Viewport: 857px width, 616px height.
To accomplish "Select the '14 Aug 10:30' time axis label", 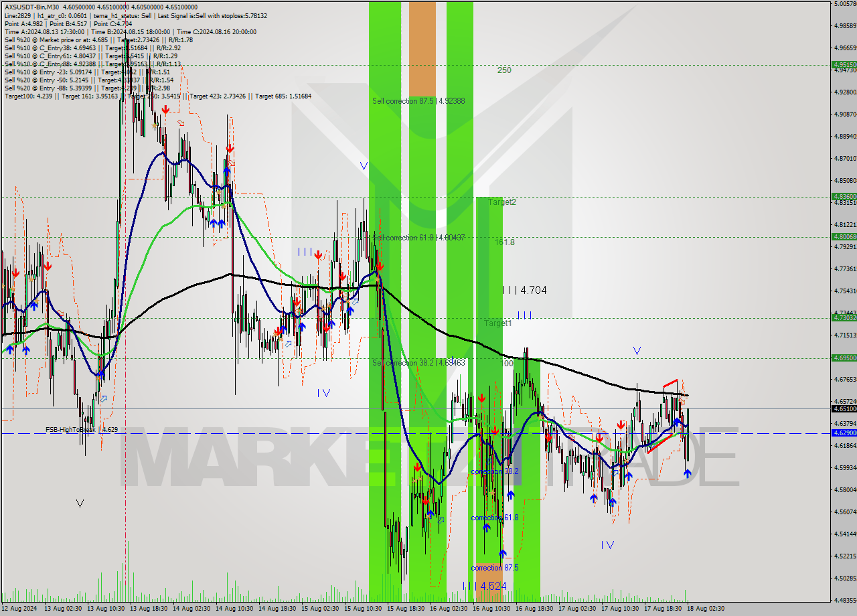I will pos(234,609).
